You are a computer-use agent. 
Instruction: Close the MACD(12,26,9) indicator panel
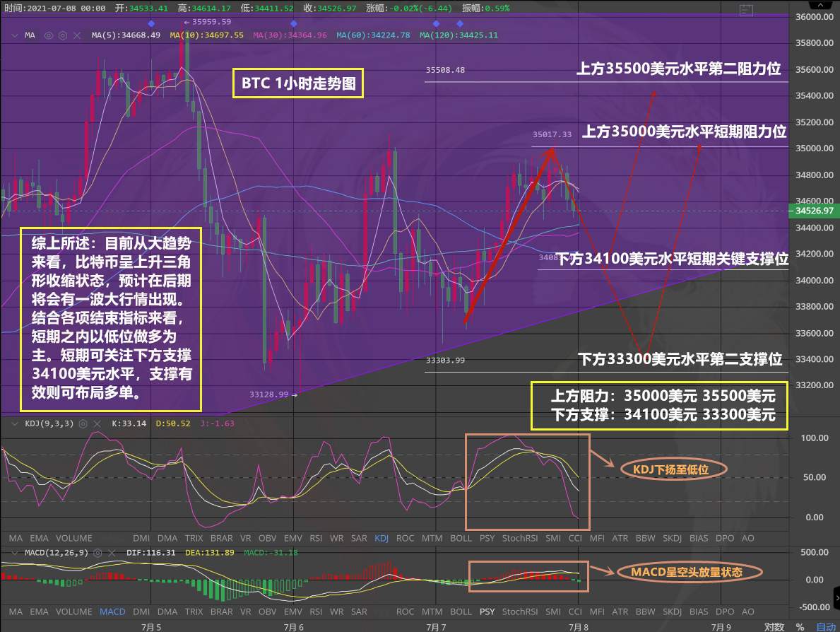[112, 553]
